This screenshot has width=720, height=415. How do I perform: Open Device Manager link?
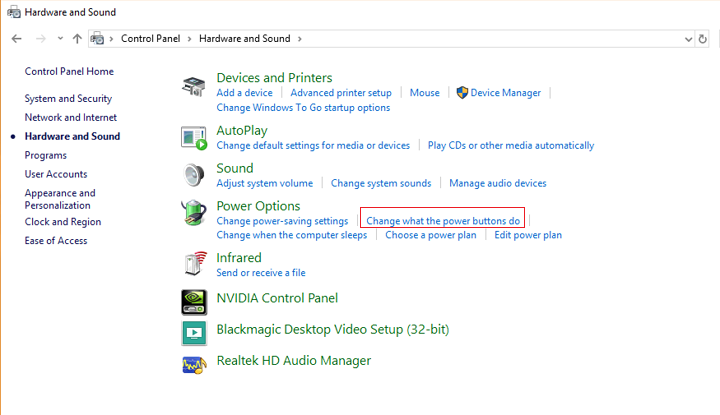point(505,93)
